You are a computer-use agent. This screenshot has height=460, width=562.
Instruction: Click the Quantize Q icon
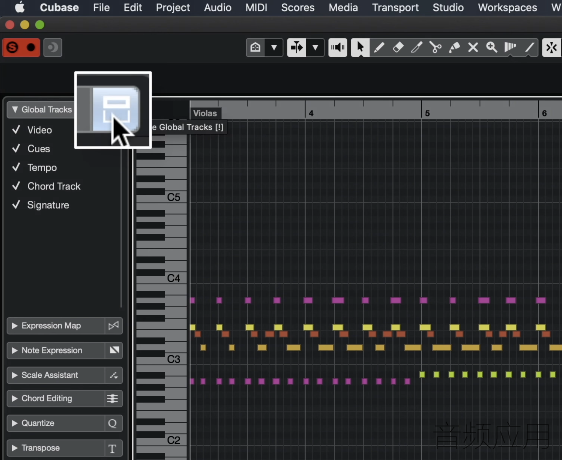tap(113, 423)
